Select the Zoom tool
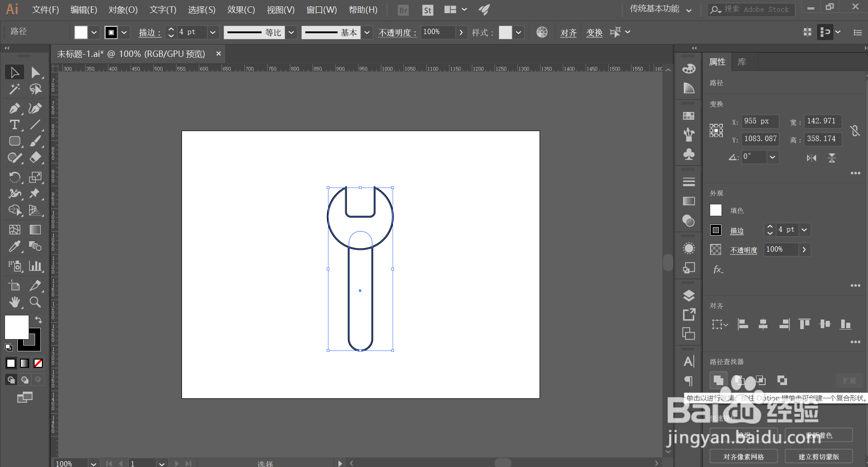 pyautogui.click(x=35, y=302)
